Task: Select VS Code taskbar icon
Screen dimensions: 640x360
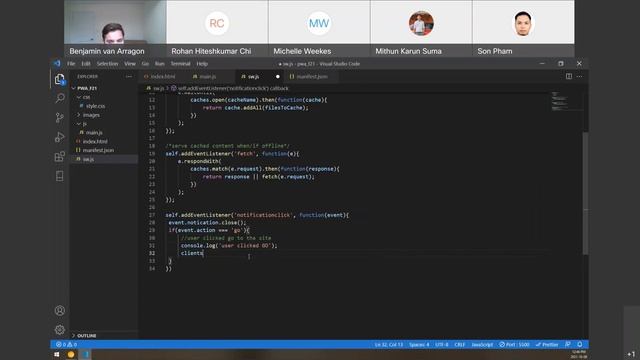Action: point(86,354)
